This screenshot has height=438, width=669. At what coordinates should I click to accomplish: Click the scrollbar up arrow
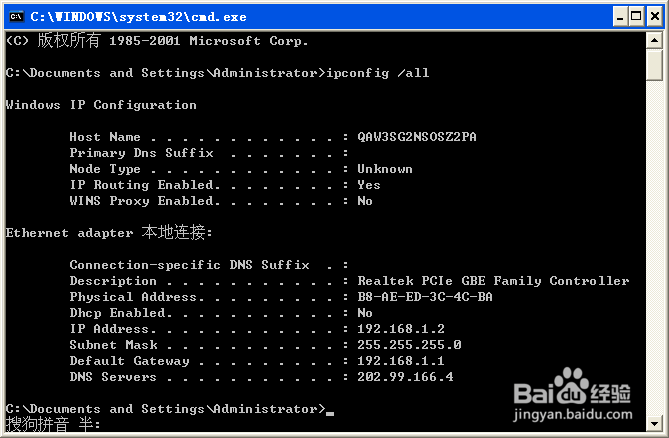654,41
